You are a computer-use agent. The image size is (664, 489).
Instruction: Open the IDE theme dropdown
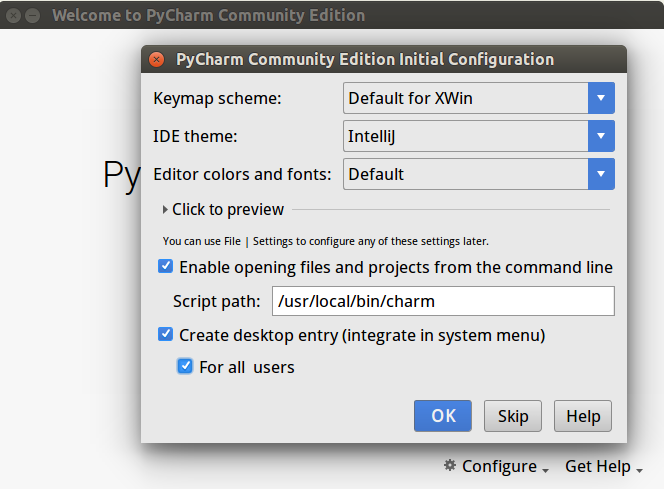479,136
